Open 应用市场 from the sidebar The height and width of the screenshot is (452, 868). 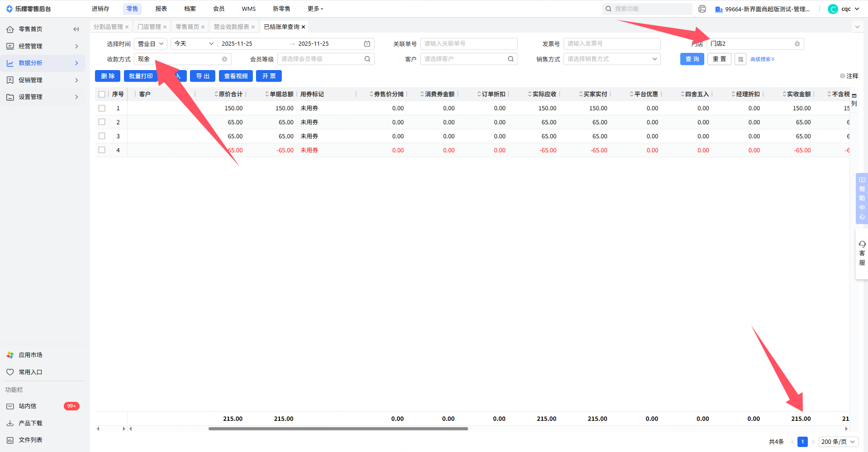point(30,355)
